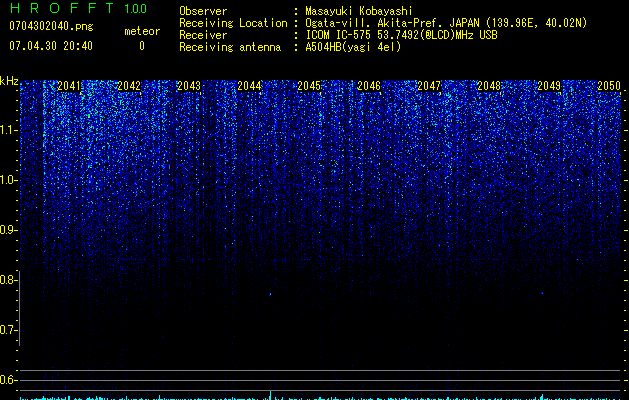
Task: Select the file name 0704302040.png
Action: click(x=51, y=26)
